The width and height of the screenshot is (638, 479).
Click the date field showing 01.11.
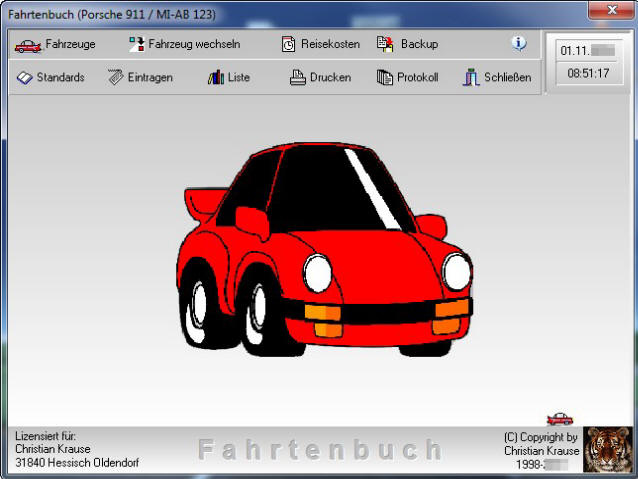coord(588,50)
